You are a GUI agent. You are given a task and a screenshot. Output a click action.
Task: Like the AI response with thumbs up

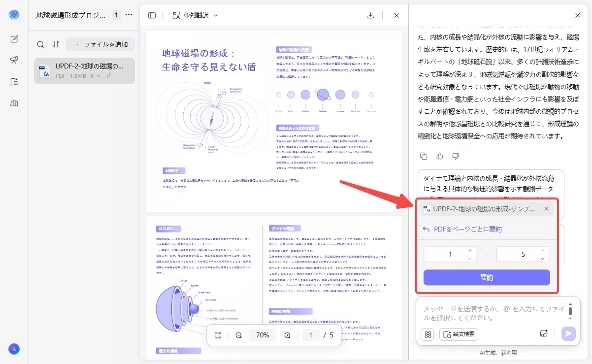[x=440, y=156]
